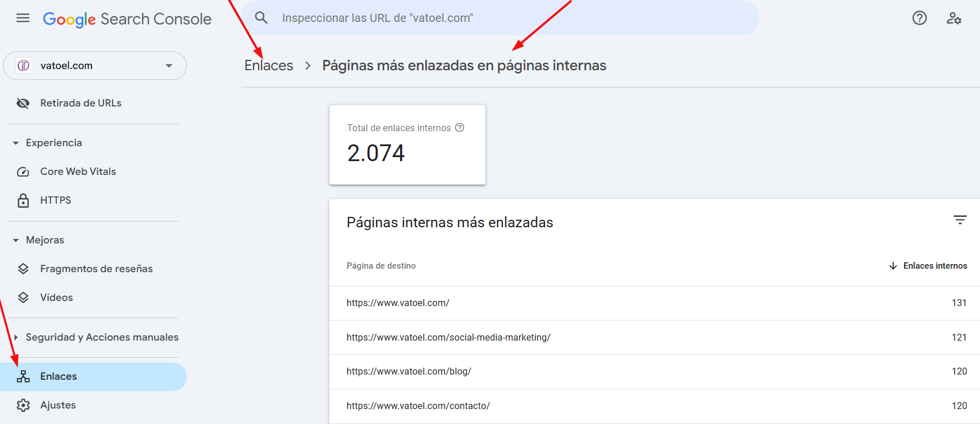Open the social-media-marketing URL row

tap(448, 338)
